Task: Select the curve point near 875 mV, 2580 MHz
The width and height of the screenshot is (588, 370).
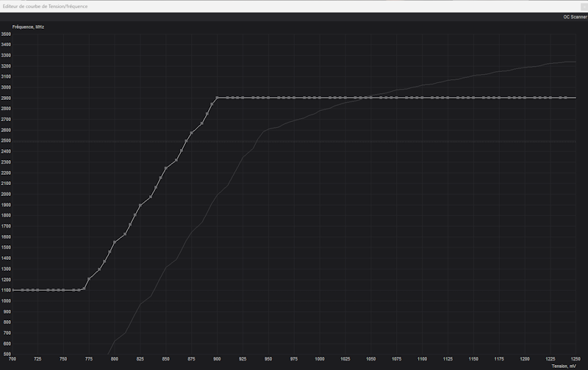Action: [192, 133]
